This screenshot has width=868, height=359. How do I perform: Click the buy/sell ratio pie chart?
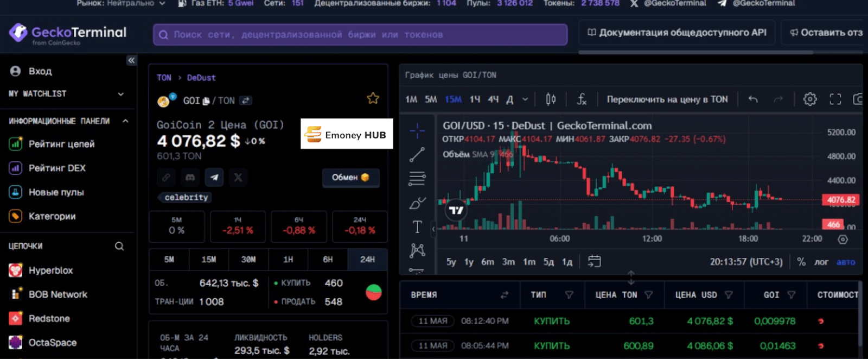coord(374,292)
